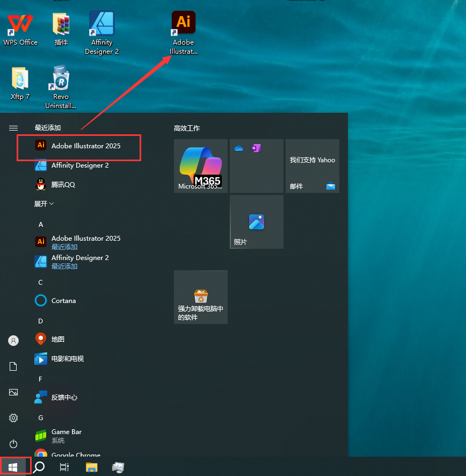Screen dimensions: 466x476
Task: Launch Affinity Designer 2 desktop shortcut
Action: coord(101,32)
